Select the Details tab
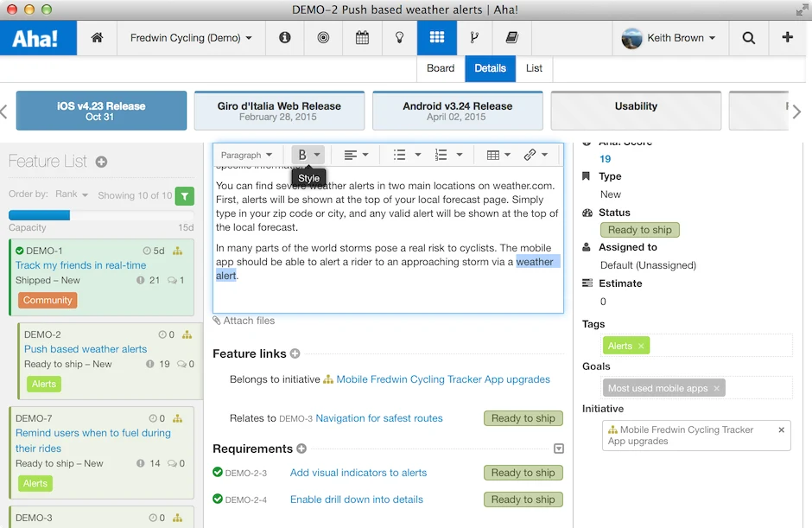Image resolution: width=812 pixels, height=528 pixels. coord(490,68)
